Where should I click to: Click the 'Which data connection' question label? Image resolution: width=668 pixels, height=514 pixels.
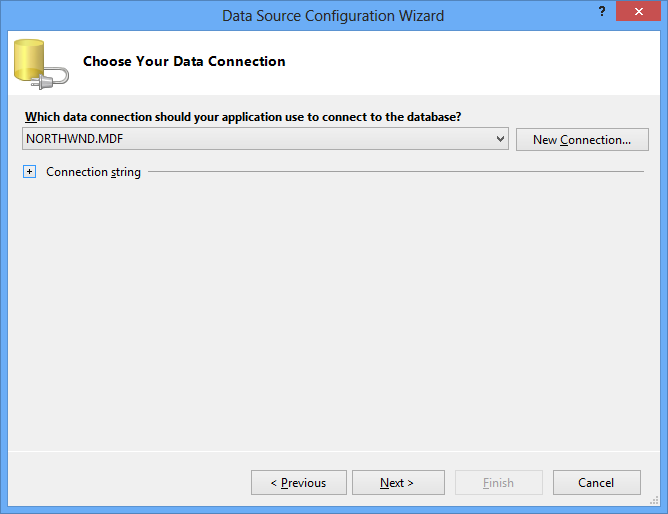click(243, 117)
